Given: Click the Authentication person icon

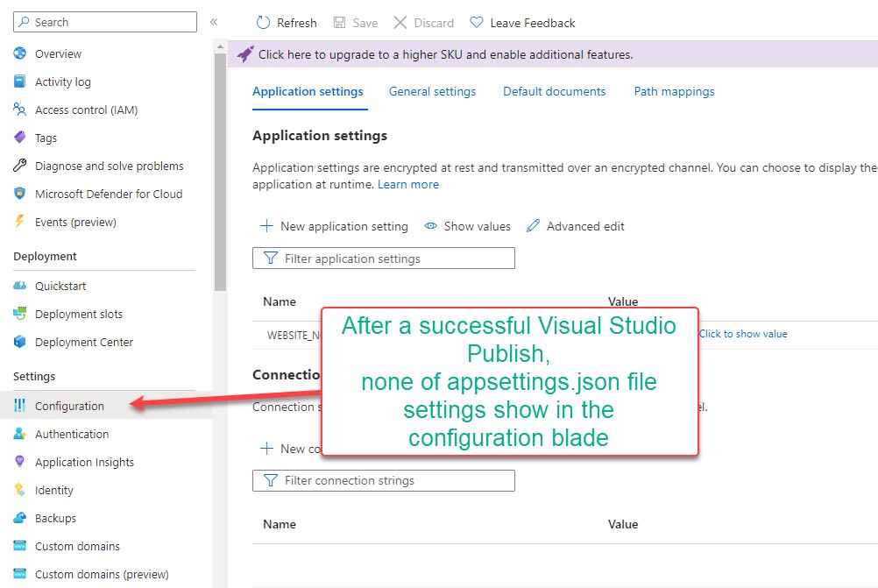Looking at the screenshot, I should (x=19, y=434).
